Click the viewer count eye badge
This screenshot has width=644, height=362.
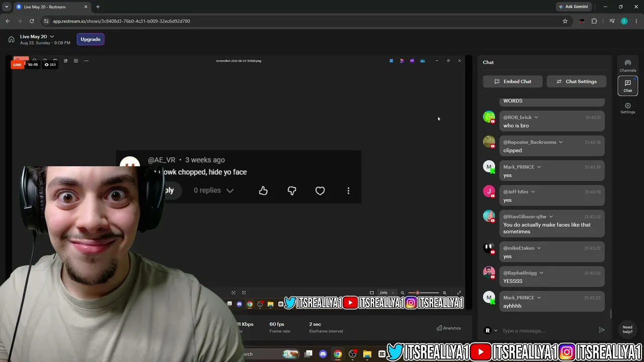coord(50,65)
